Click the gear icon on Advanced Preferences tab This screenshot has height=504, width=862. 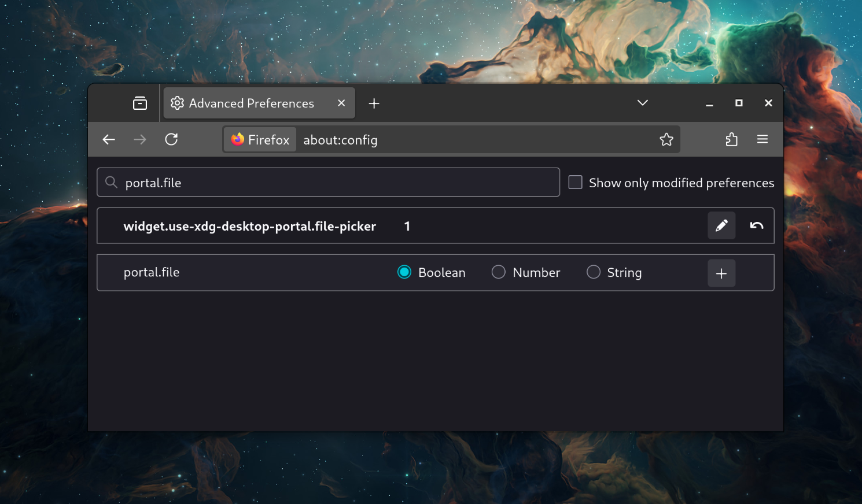(x=178, y=103)
